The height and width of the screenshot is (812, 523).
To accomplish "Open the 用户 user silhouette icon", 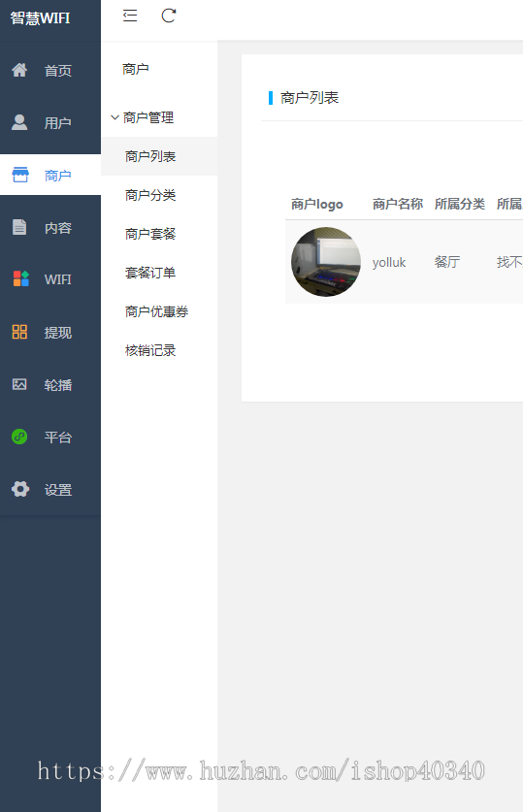I will click(19, 123).
